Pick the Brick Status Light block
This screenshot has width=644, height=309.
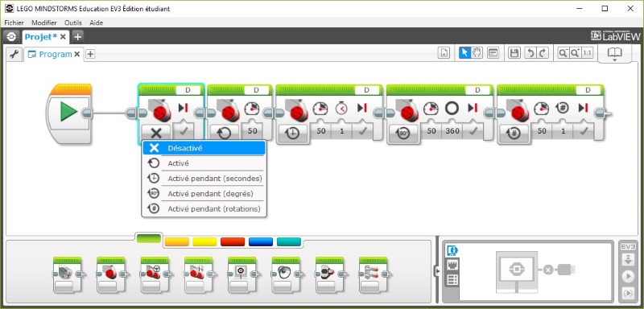[329, 275]
